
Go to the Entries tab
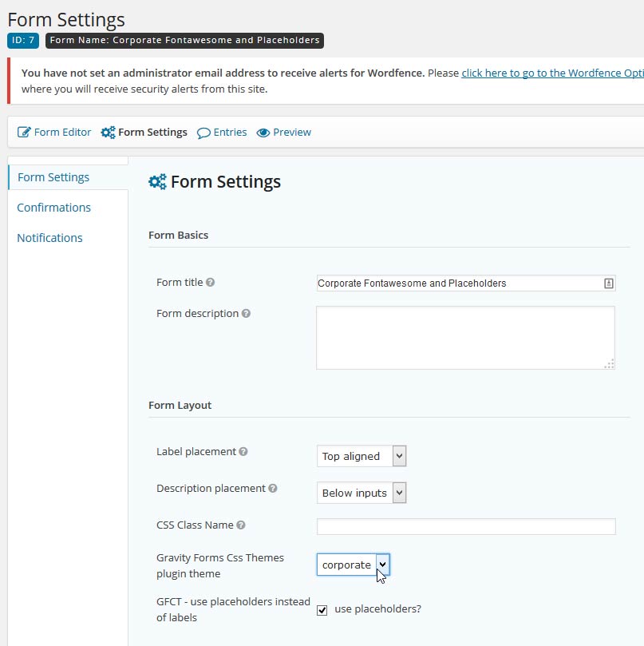(x=222, y=133)
